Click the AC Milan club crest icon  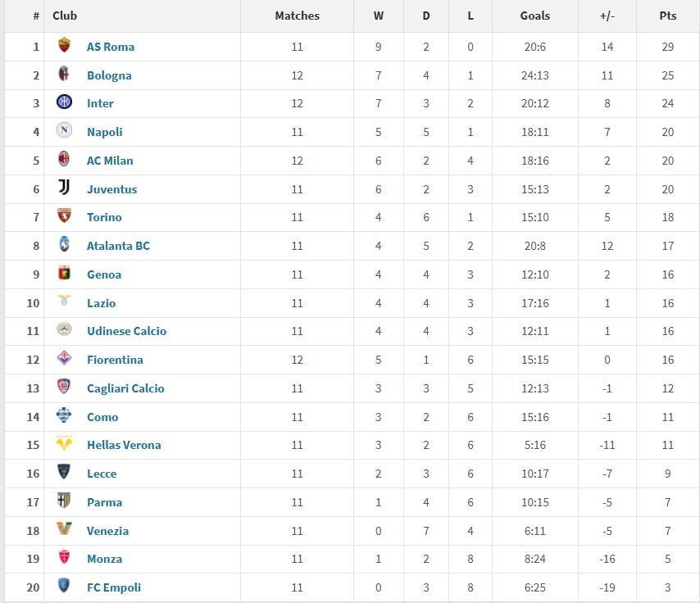[x=64, y=160]
